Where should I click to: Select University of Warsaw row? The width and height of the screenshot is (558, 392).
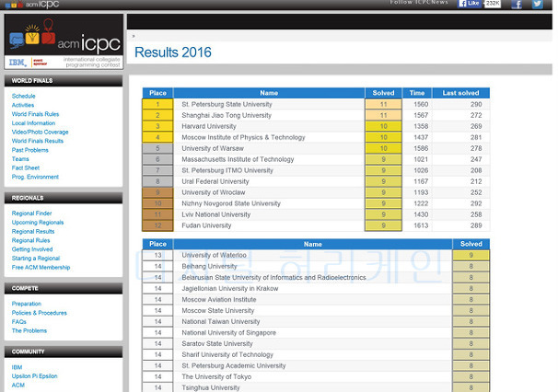316,148
